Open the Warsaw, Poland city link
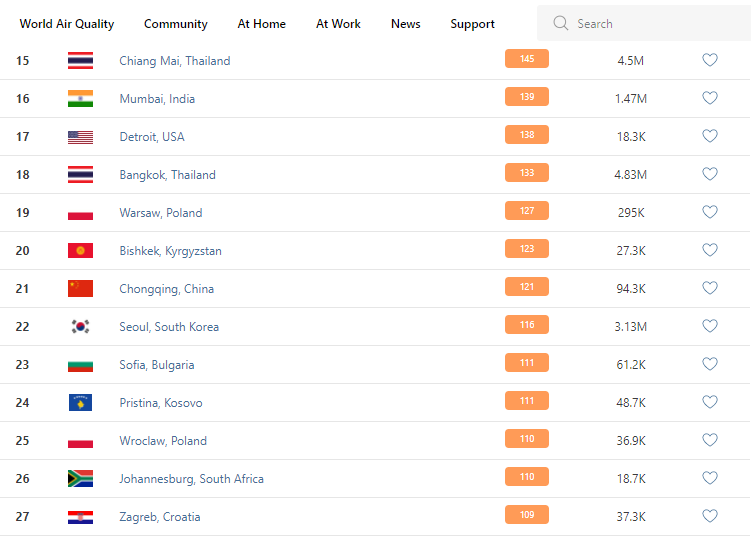751x542 pixels. (160, 212)
